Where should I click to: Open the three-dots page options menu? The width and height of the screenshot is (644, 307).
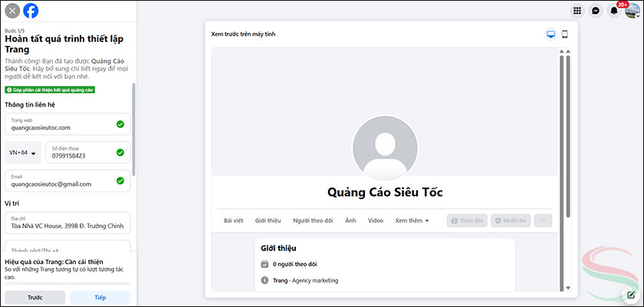click(544, 220)
